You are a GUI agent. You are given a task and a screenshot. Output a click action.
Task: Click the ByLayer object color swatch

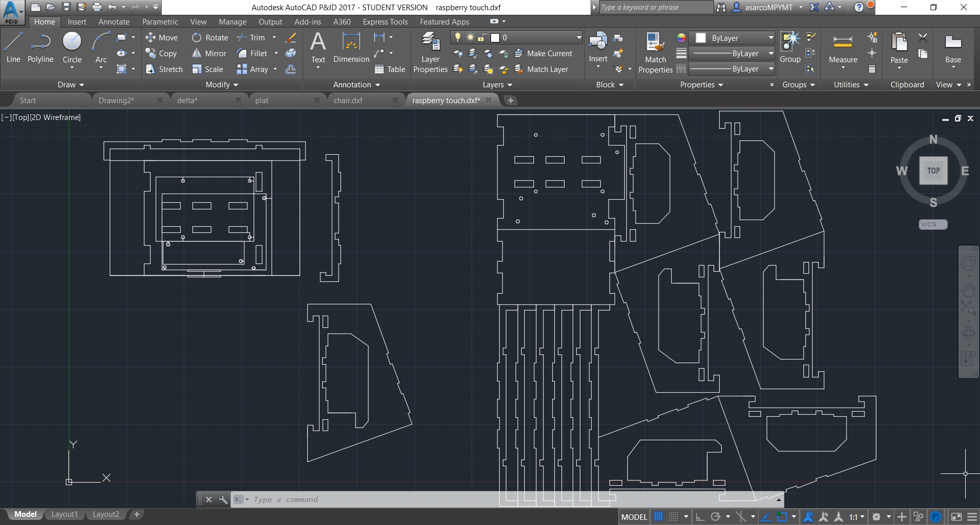[701, 38]
